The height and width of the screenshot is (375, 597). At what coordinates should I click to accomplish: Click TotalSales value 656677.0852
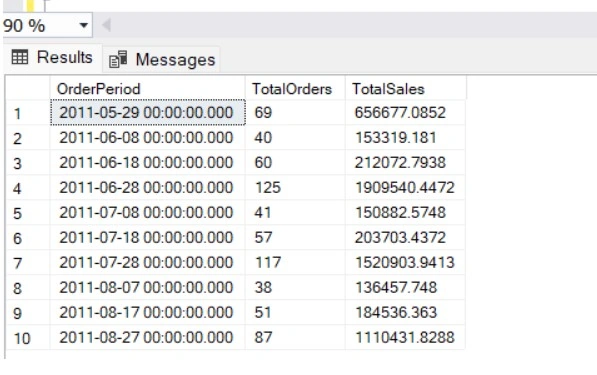pyautogui.click(x=405, y=113)
